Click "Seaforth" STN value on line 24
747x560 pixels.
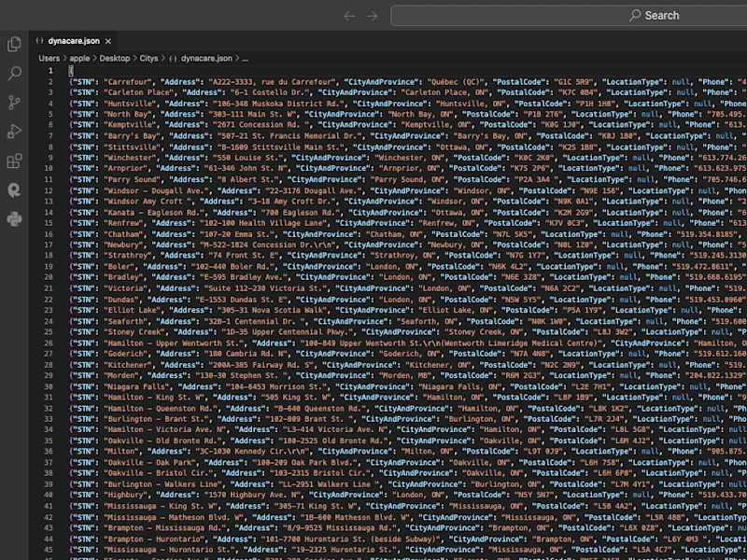(x=125, y=322)
